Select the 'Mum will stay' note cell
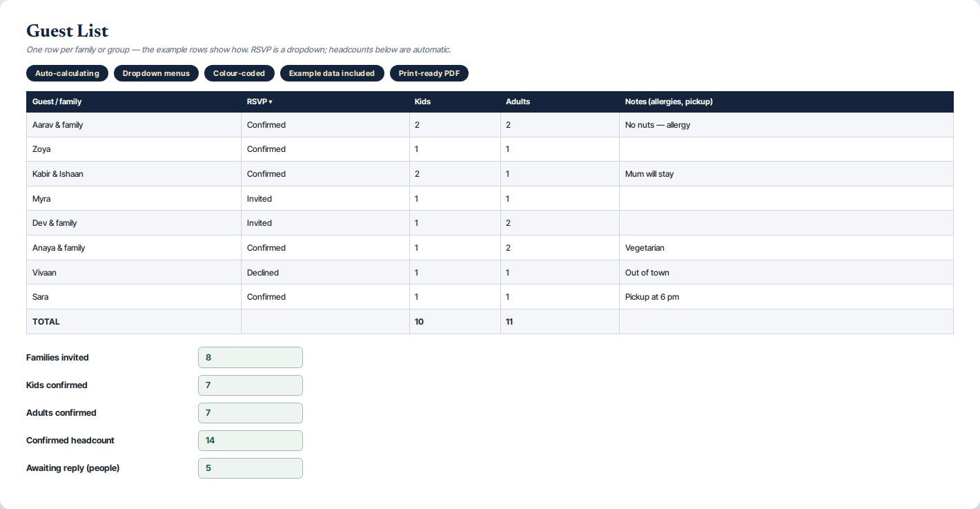 click(786, 174)
